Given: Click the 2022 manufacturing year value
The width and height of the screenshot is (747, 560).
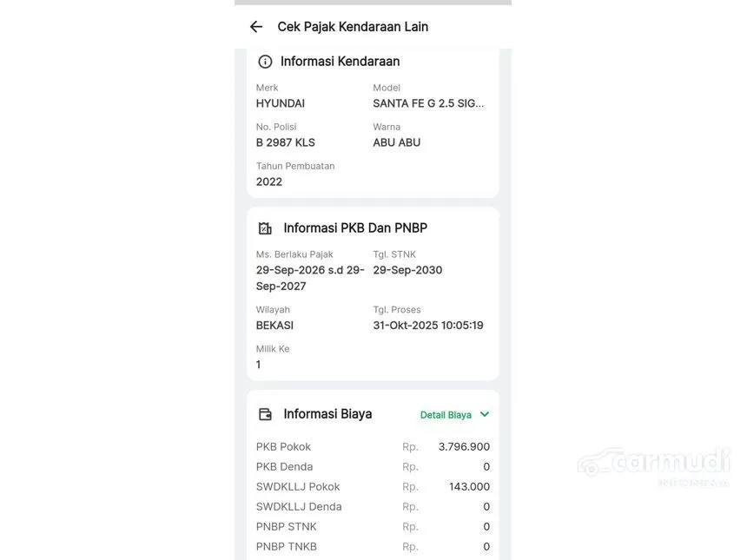Looking at the screenshot, I should tap(268, 181).
